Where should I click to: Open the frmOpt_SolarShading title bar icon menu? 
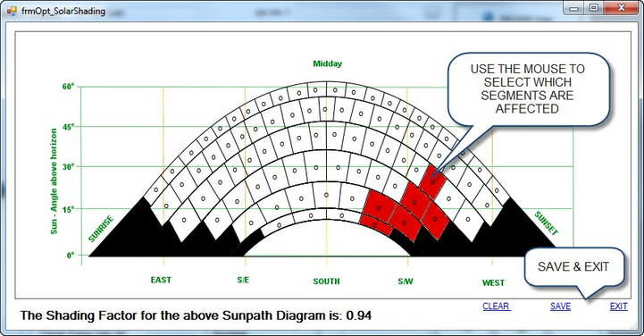tap(12, 11)
